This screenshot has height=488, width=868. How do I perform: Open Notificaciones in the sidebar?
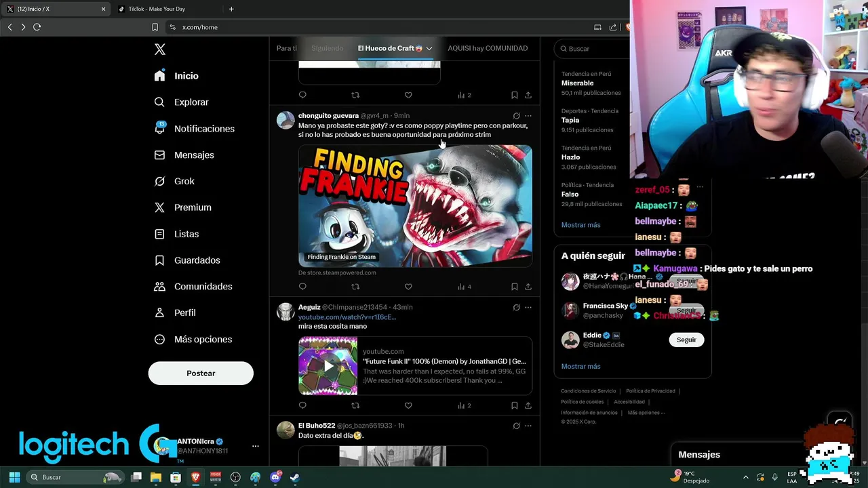[x=194, y=129]
